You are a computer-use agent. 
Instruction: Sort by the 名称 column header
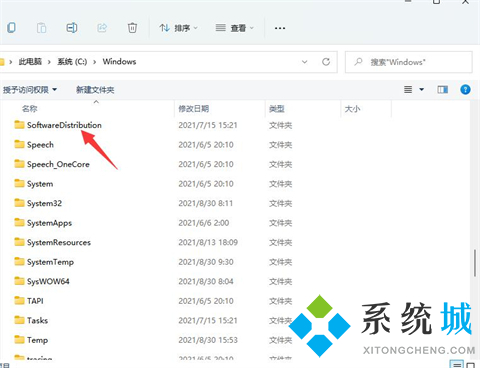point(29,109)
